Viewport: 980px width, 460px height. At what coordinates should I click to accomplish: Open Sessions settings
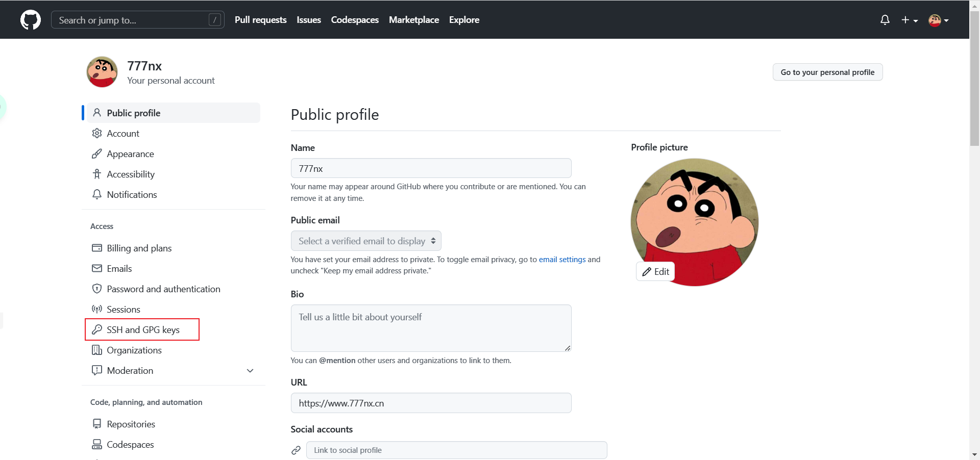[x=174, y=309]
